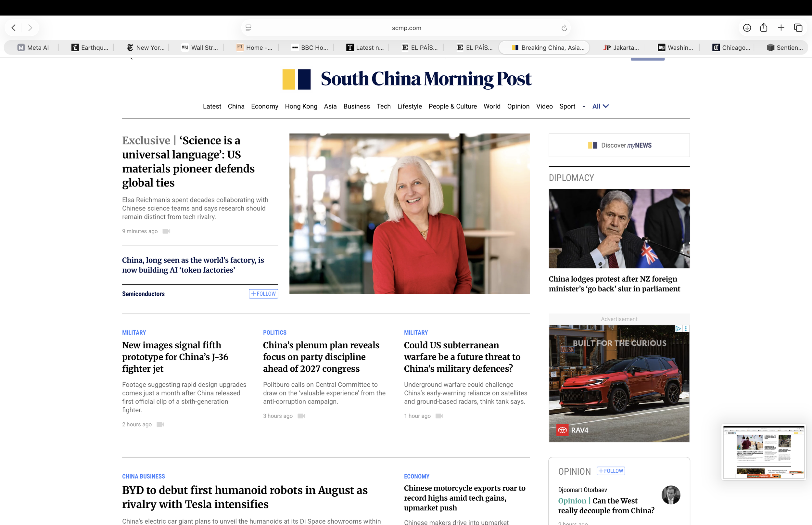812x525 pixels.
Task: Open the AI 'token factories' article
Action: tap(193, 265)
